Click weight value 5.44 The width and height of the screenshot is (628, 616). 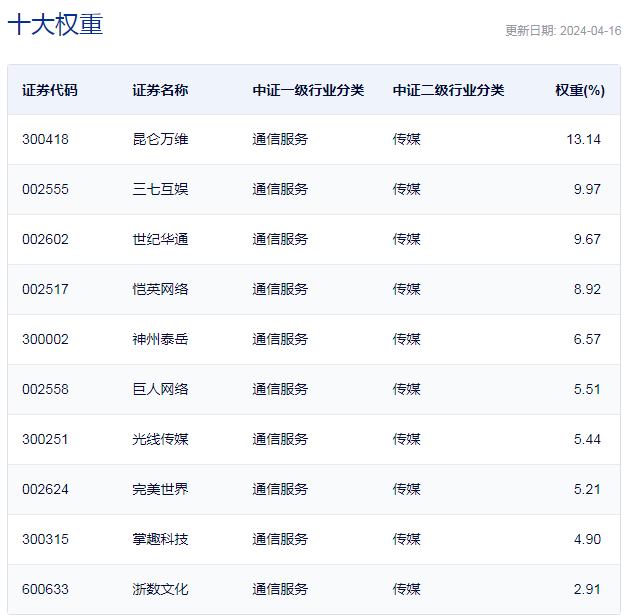[587, 439]
